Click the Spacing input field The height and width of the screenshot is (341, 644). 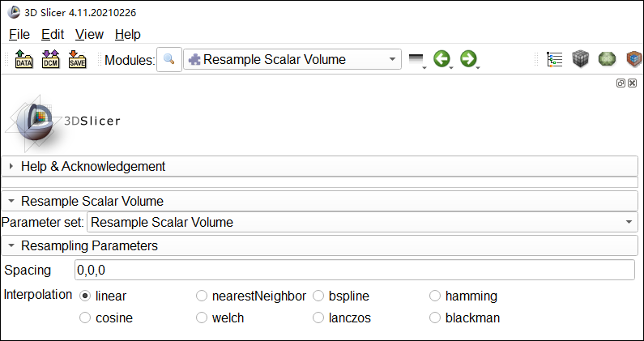click(x=355, y=270)
